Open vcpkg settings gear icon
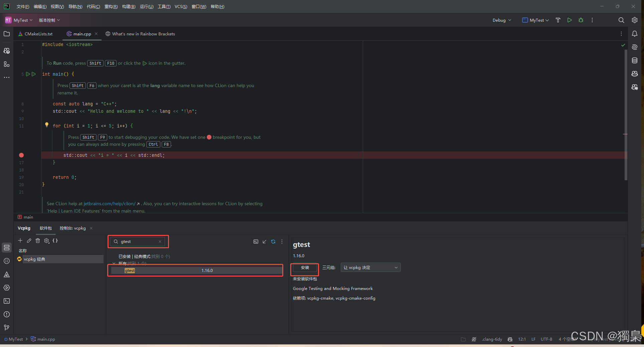 47,241
